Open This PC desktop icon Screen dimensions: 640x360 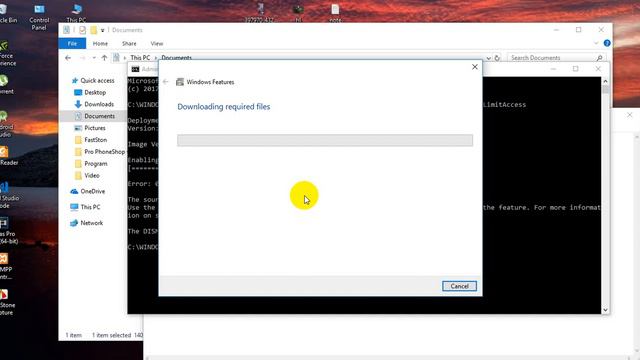click(76, 12)
